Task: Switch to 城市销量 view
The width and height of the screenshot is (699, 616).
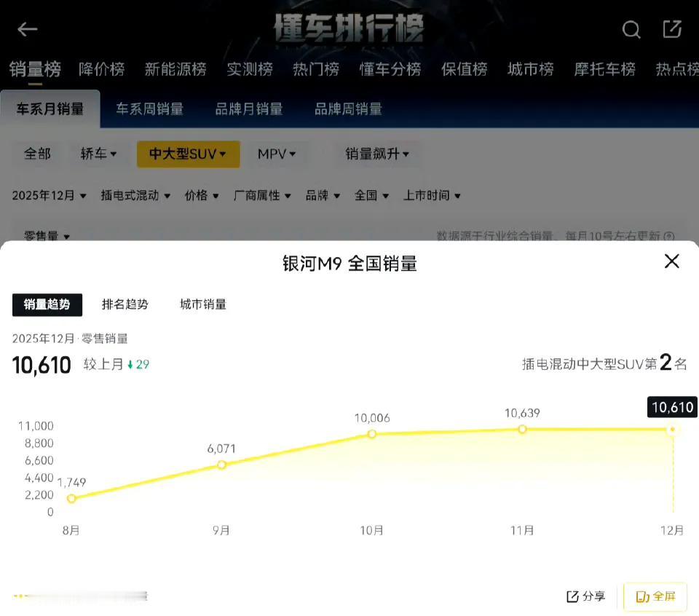Action: tap(203, 304)
